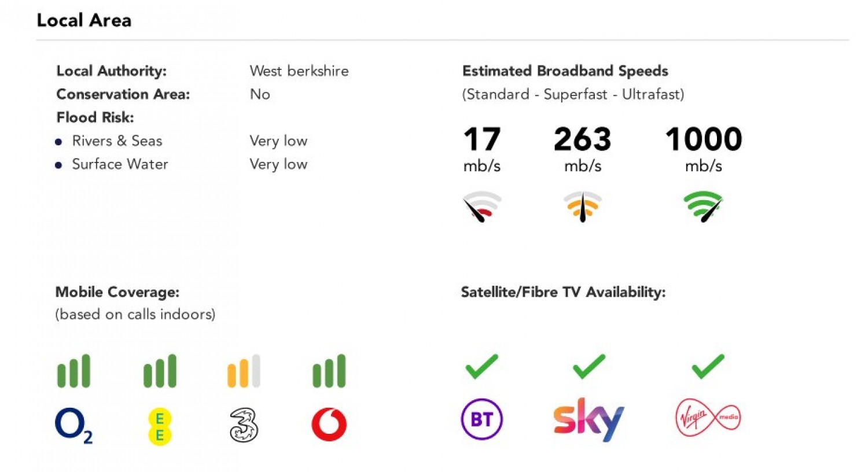Click the green checkmark above Sky
This screenshot has width=868, height=472.
tap(589, 366)
